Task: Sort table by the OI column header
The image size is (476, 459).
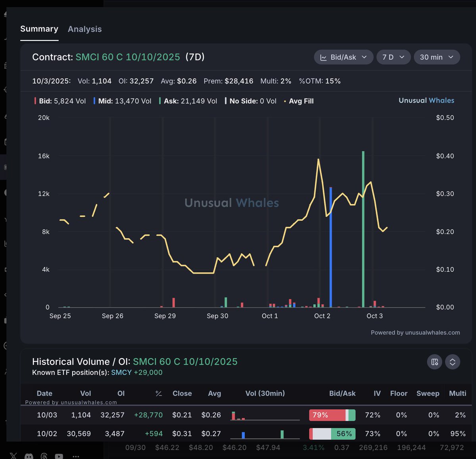Action: pos(121,393)
